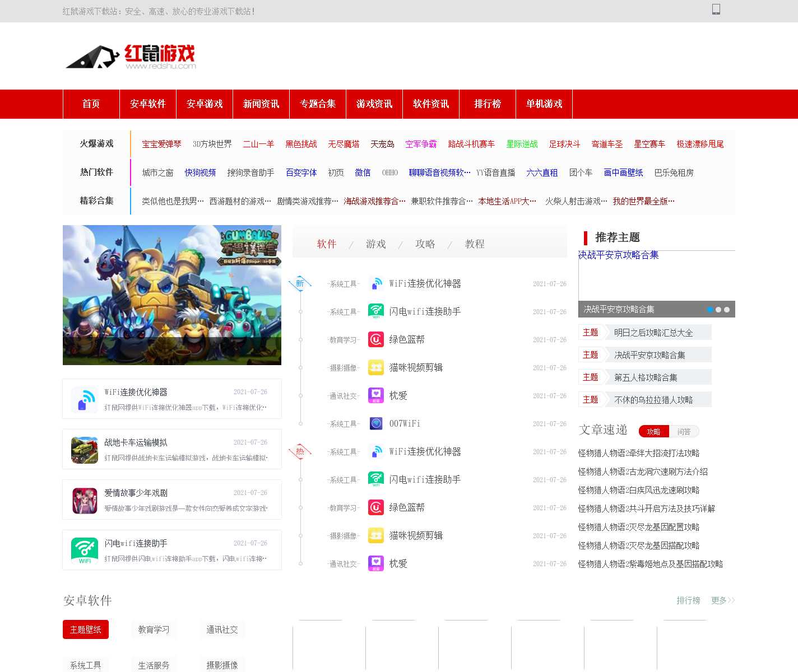
Task: Click the 摄影摄像 button under 安卓软件
Action: 222,665
